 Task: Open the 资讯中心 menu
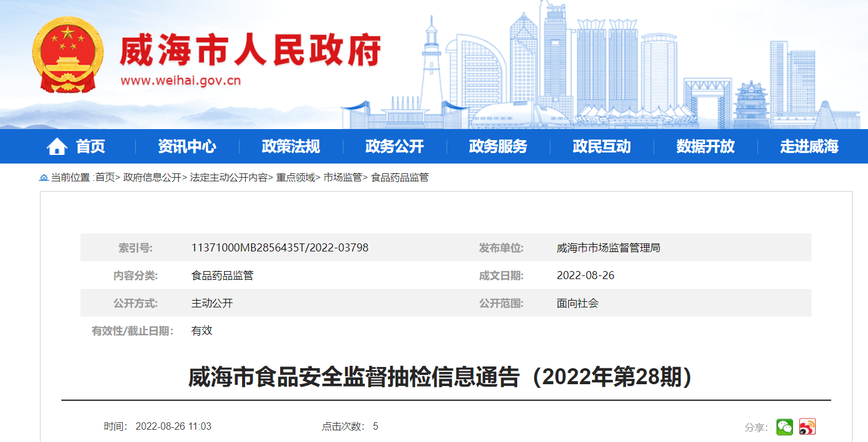tap(187, 146)
